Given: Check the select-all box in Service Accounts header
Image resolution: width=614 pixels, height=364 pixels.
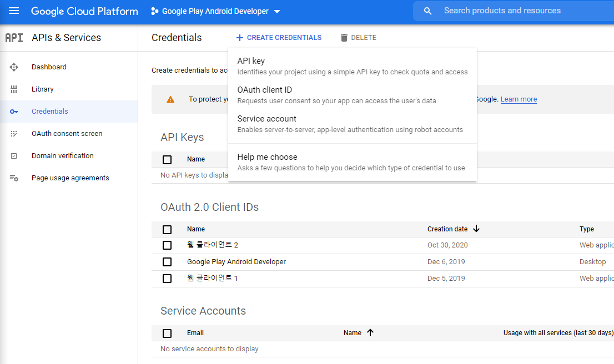Looking at the screenshot, I should coord(167,333).
